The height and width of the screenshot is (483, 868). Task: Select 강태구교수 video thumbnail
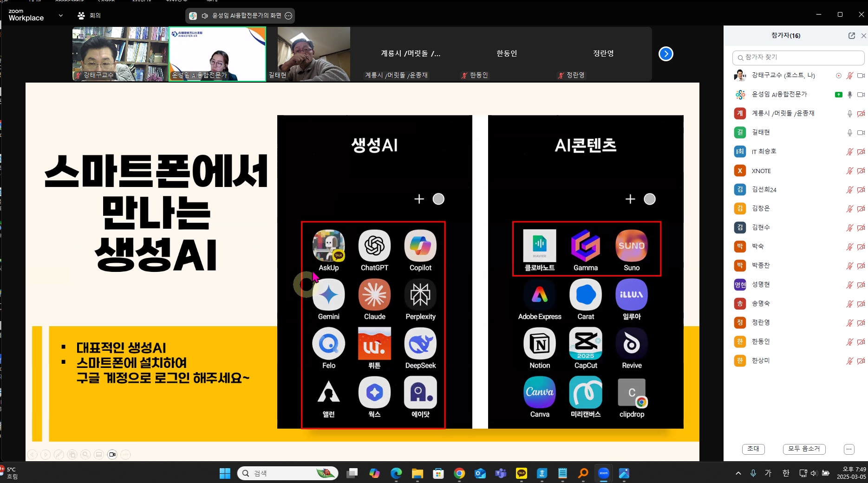pos(120,54)
